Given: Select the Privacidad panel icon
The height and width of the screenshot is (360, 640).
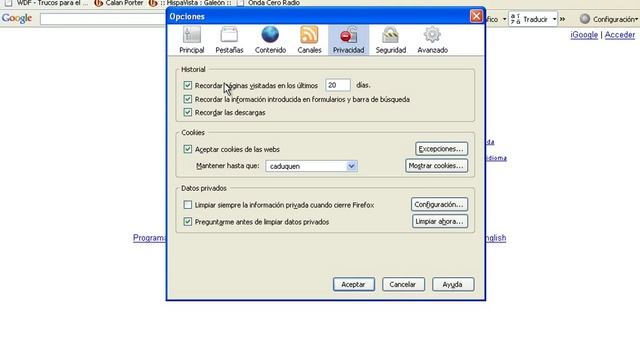Looking at the screenshot, I should [x=348, y=40].
